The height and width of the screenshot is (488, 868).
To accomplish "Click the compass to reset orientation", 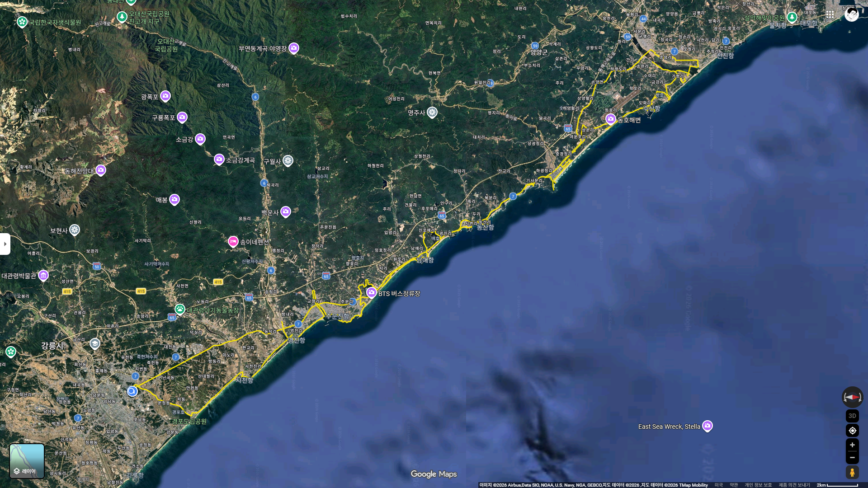I will [852, 397].
